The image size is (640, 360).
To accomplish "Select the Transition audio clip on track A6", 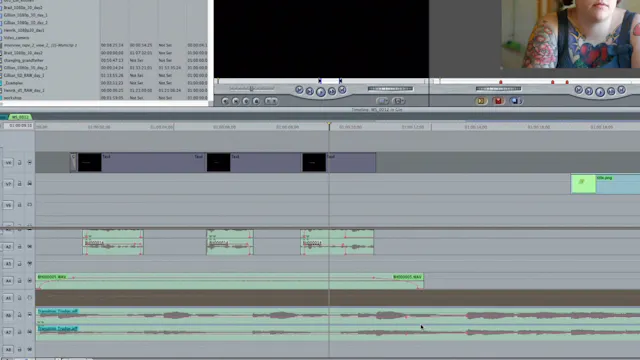I will pyautogui.click(x=338, y=316).
